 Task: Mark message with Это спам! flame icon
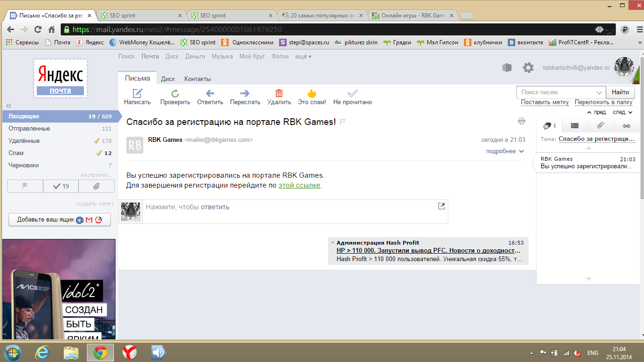tap(312, 93)
